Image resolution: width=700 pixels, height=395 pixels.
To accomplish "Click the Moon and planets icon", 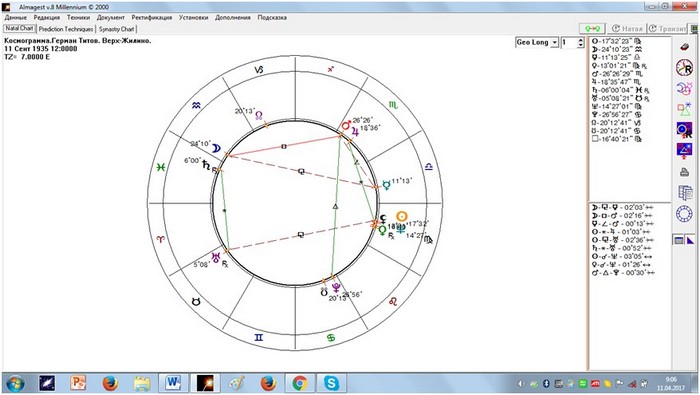I will pyautogui.click(x=684, y=88).
